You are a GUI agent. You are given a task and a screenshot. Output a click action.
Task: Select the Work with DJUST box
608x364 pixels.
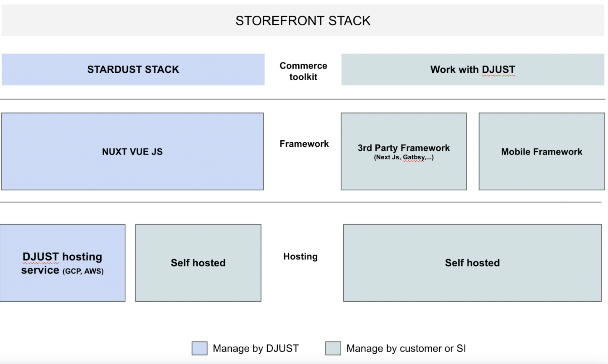pos(472,69)
